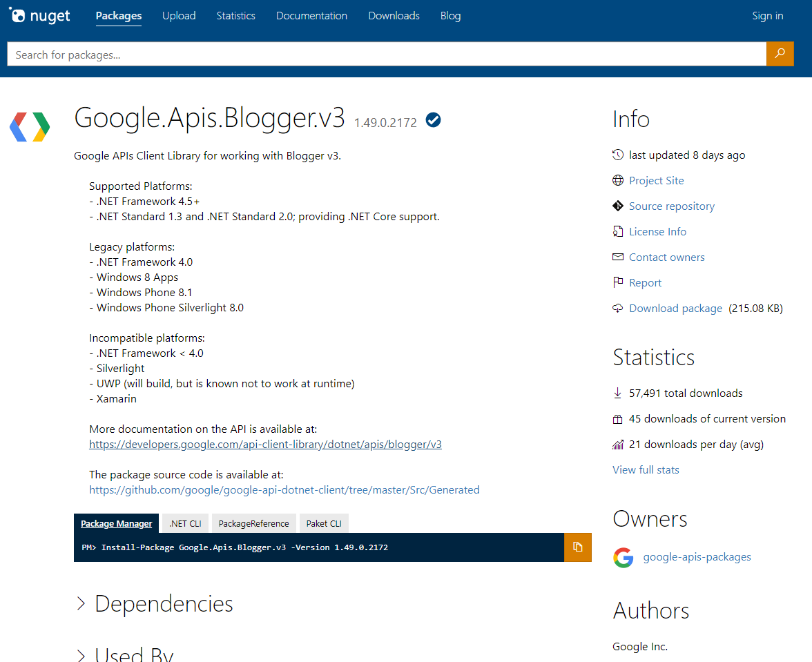Click the '21 downloads per day (avg)' text
The image size is (812, 662).
(x=696, y=444)
